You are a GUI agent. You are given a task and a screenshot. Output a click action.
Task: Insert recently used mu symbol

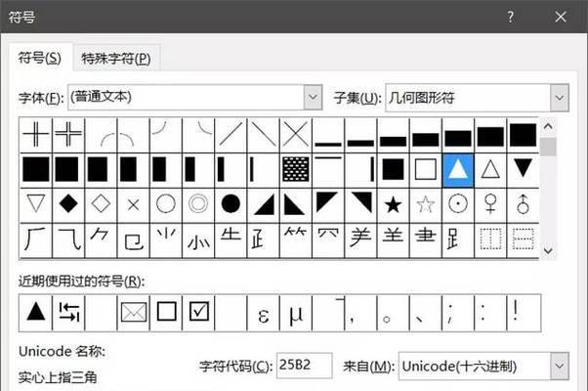coord(296,313)
